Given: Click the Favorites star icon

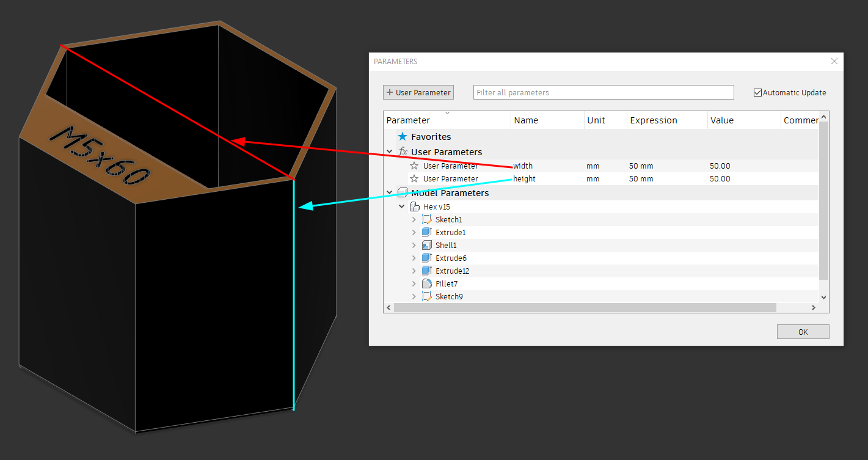Looking at the screenshot, I should (403, 137).
